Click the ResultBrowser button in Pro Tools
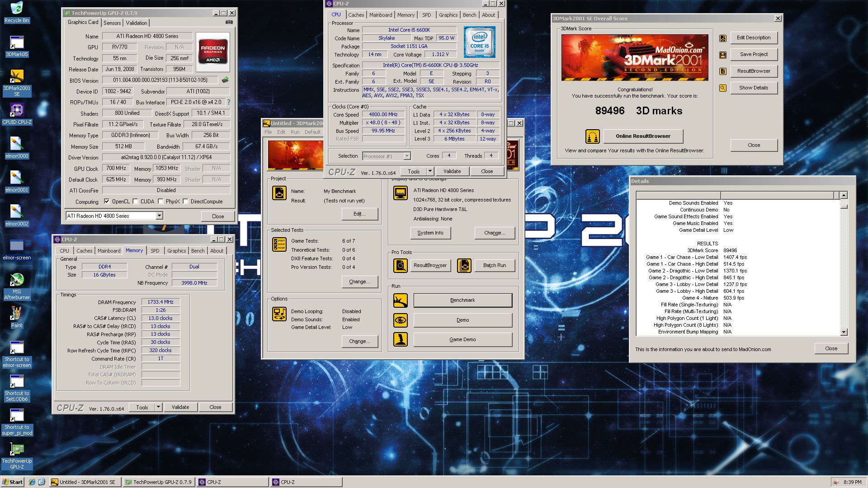868x488 pixels. tap(430, 266)
